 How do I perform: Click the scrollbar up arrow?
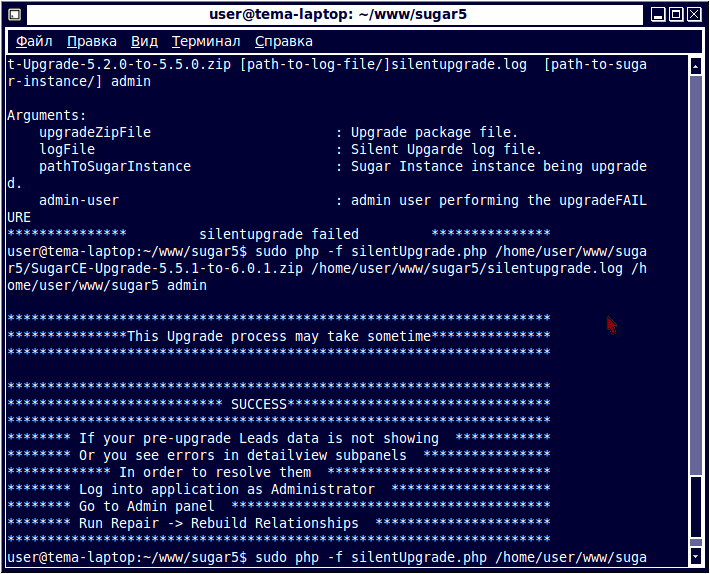[x=696, y=65]
